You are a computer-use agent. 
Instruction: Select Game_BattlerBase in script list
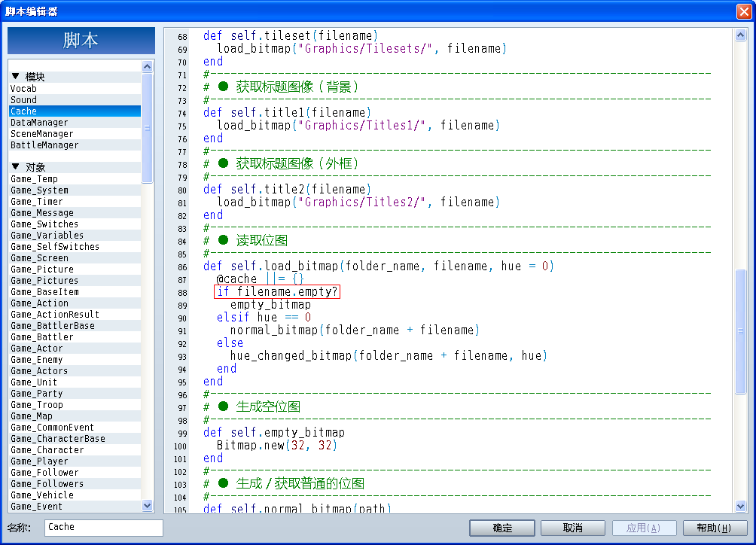[x=75, y=326]
